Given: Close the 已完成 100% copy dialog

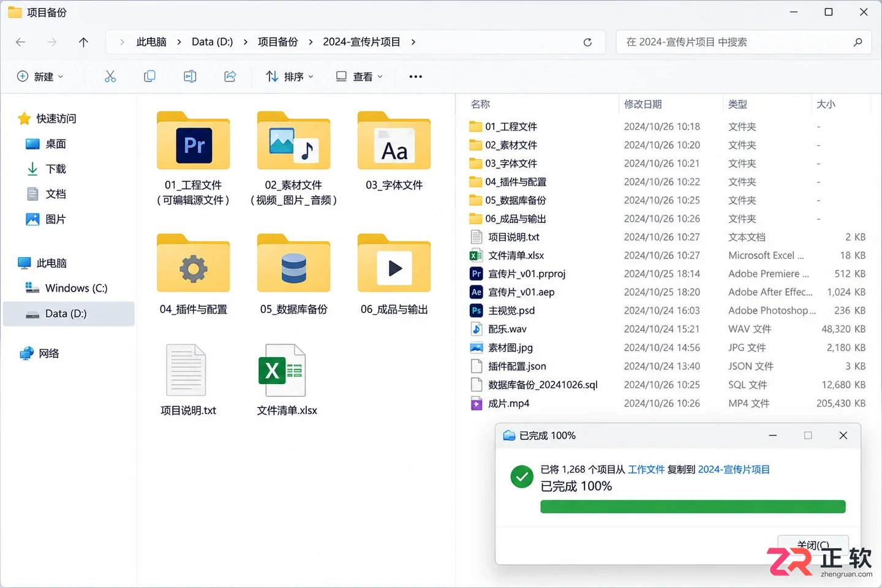Looking at the screenshot, I should coord(843,435).
